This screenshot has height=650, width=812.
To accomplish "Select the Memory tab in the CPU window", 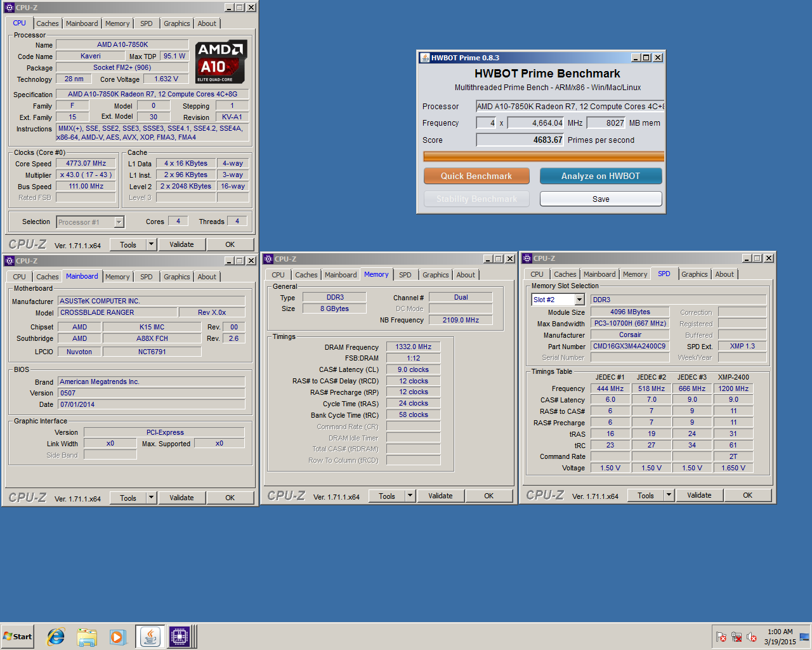I will [117, 23].
